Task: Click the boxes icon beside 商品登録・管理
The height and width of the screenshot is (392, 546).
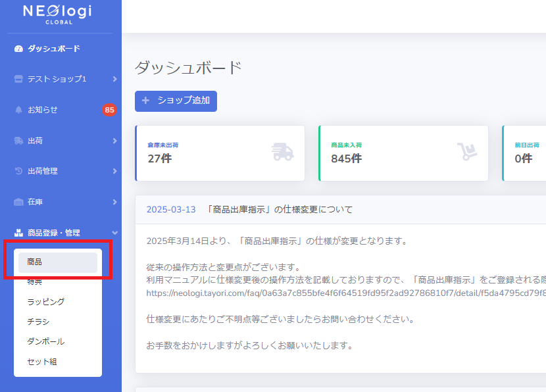Action: click(x=18, y=233)
